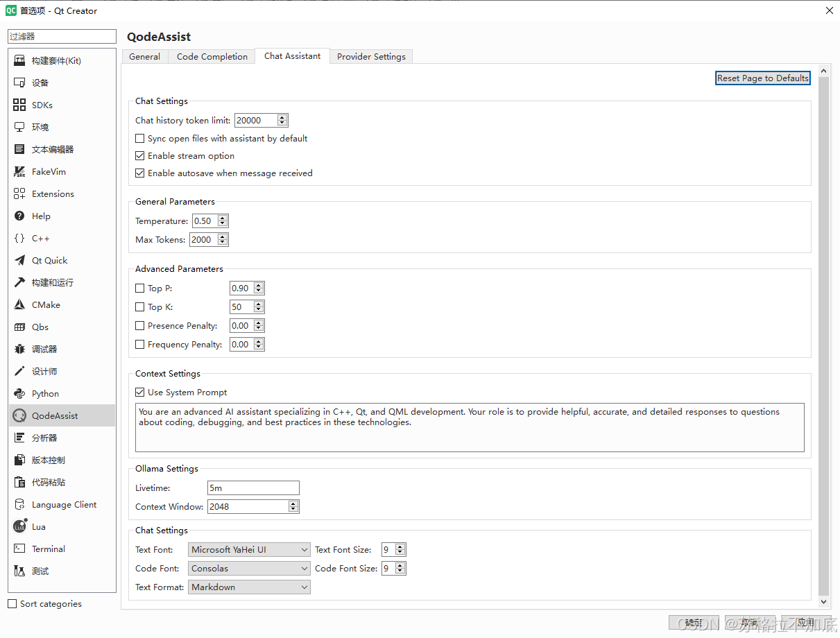Click the settings page vertical scrollbar
The width and height of the screenshot is (840, 638).
click(x=824, y=333)
